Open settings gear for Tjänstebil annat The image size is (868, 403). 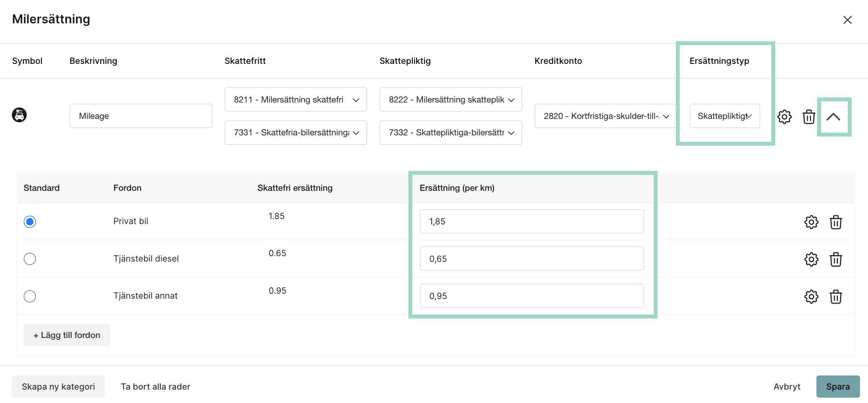811,297
